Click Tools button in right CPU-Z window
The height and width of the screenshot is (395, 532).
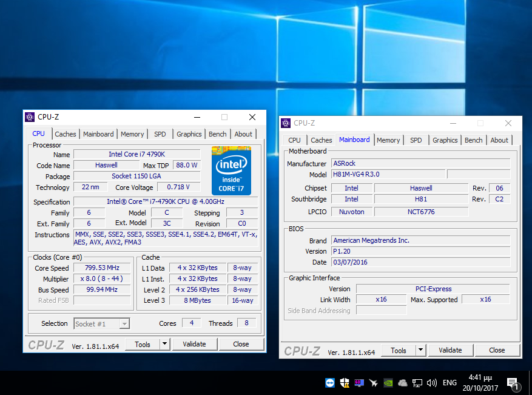tap(399, 350)
